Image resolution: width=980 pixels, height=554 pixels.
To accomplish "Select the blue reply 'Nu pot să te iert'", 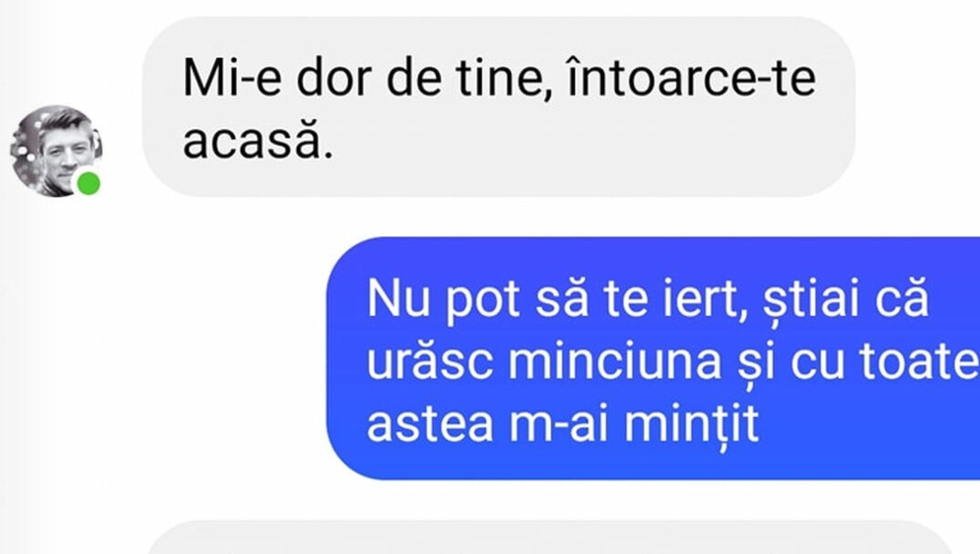I will (653, 358).
